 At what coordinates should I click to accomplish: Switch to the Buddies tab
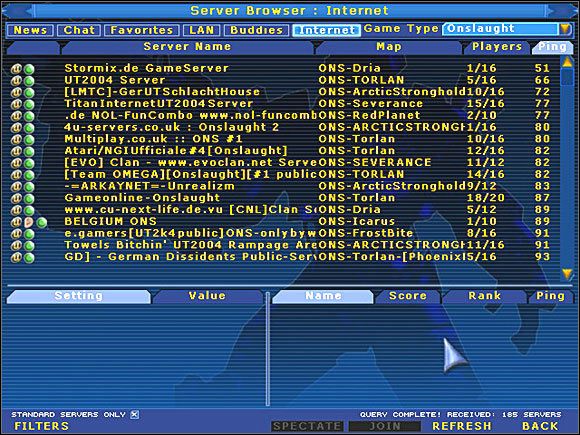pyautogui.click(x=256, y=30)
